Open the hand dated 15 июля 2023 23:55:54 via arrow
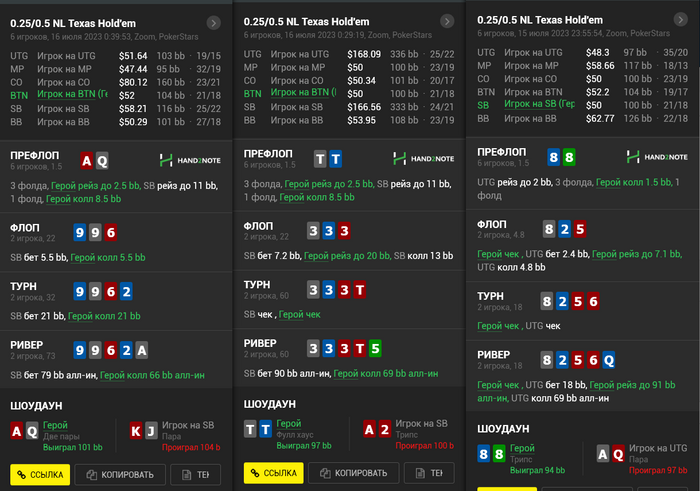Screen dimensions: 700x491 680,19
